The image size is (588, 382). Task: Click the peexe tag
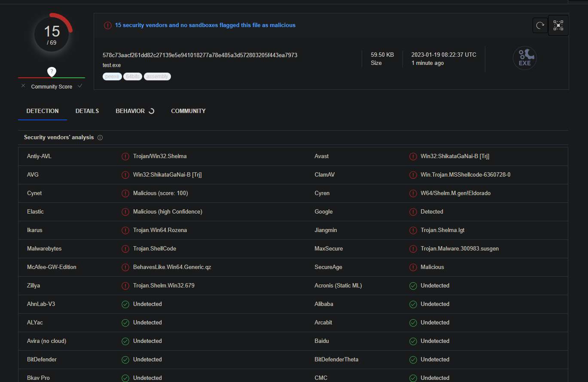112,76
